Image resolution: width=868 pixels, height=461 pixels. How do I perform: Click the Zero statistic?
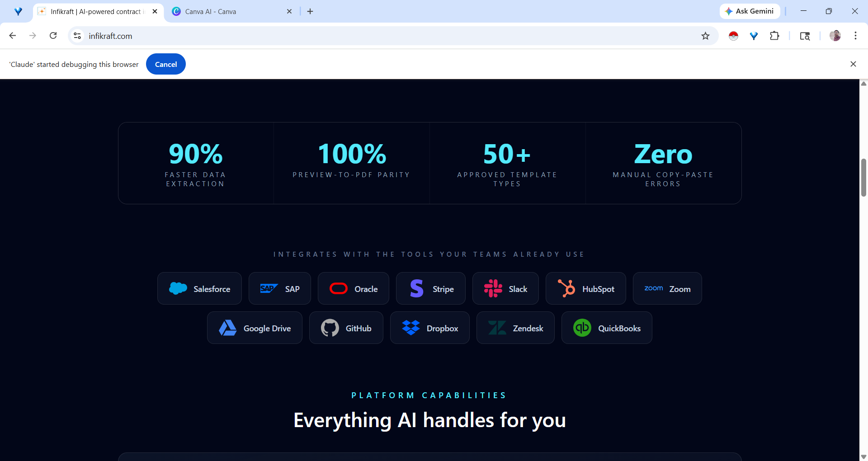click(663, 154)
